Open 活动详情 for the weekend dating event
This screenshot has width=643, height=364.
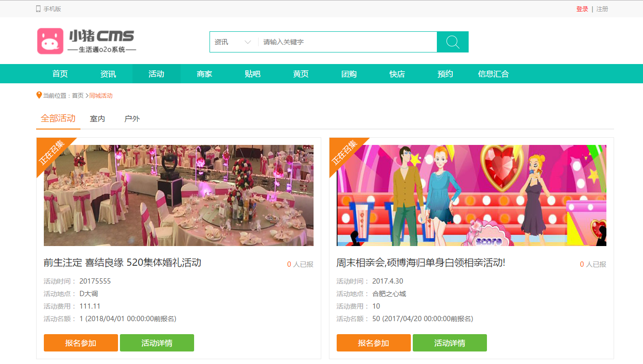449,343
